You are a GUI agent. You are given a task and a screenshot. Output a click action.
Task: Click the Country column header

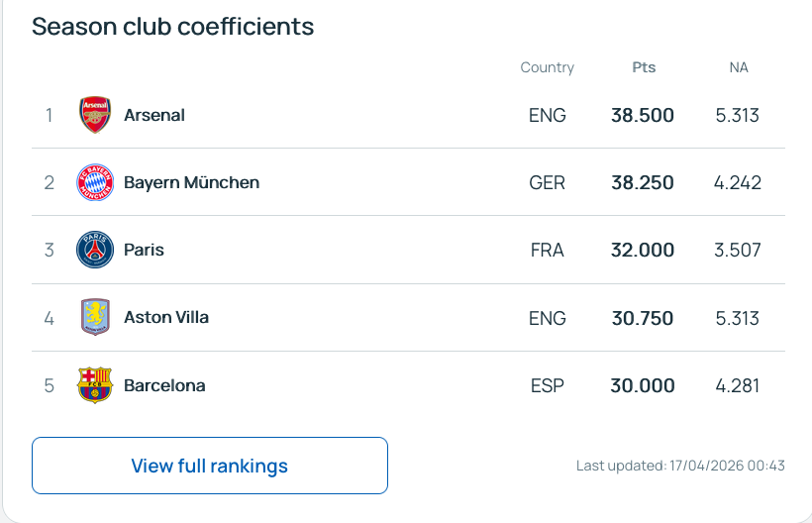547,67
